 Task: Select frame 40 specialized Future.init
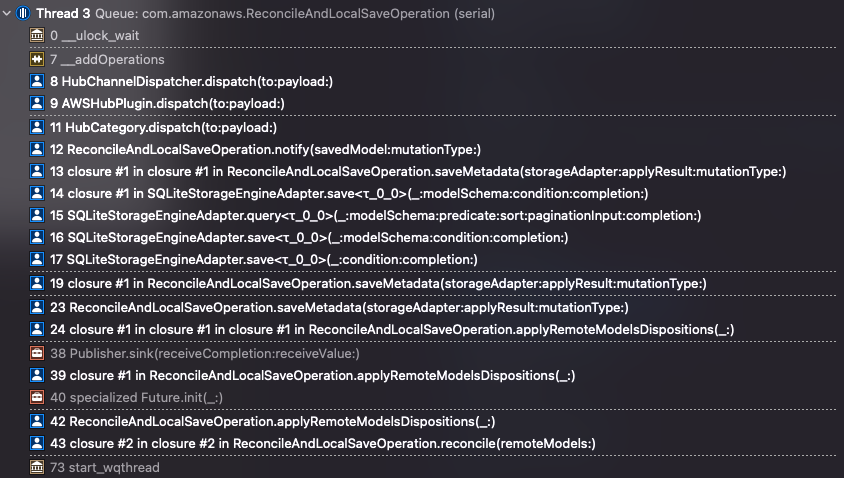(136, 398)
